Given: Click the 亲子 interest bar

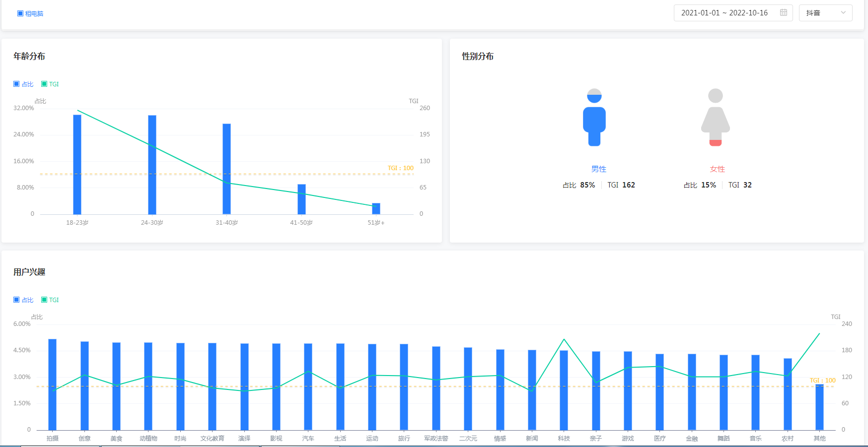Looking at the screenshot, I should tap(596, 391).
